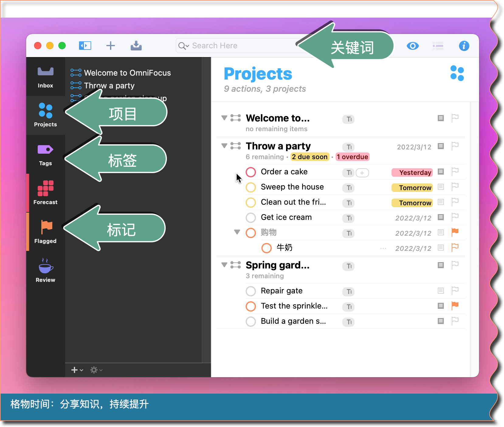Open the search magnifier dropdown
The width and height of the screenshot is (504, 427).
point(184,46)
